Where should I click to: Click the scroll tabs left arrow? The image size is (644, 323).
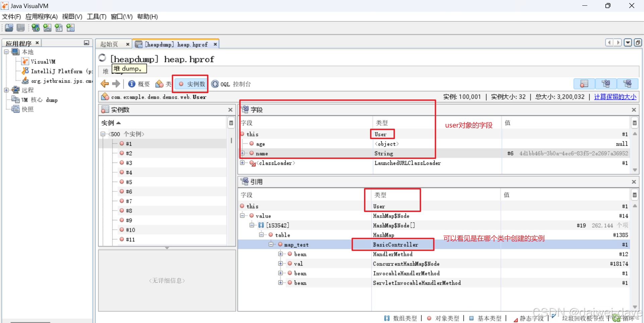609,43
